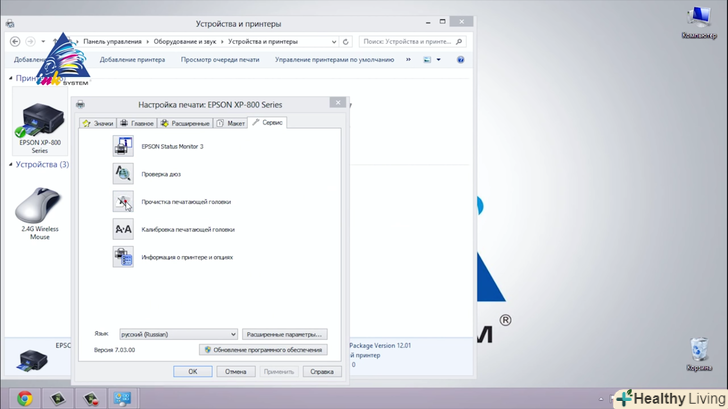Screen dimensions: 728x409
Task: Expand the address bar history dropdown
Action: tap(334, 42)
